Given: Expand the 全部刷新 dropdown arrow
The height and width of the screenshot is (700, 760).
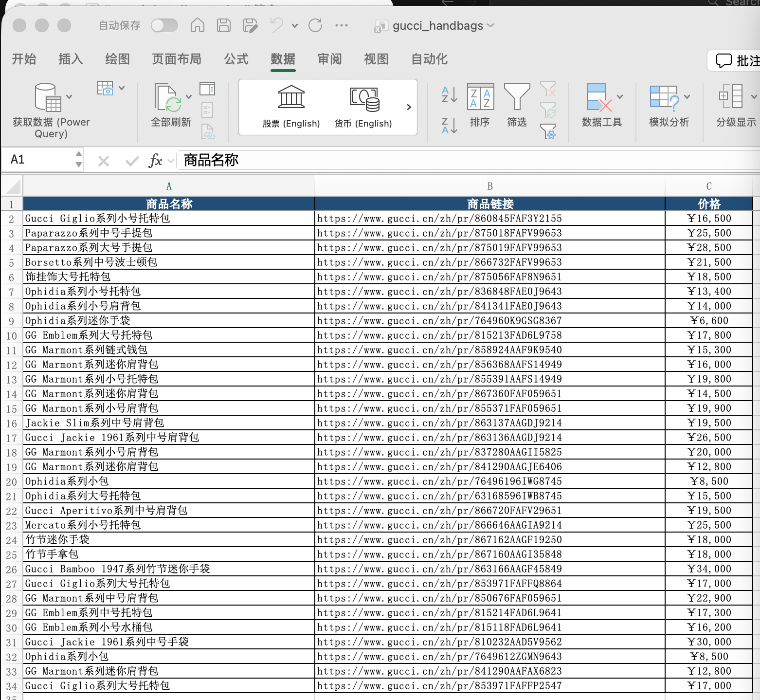Looking at the screenshot, I should tap(189, 97).
